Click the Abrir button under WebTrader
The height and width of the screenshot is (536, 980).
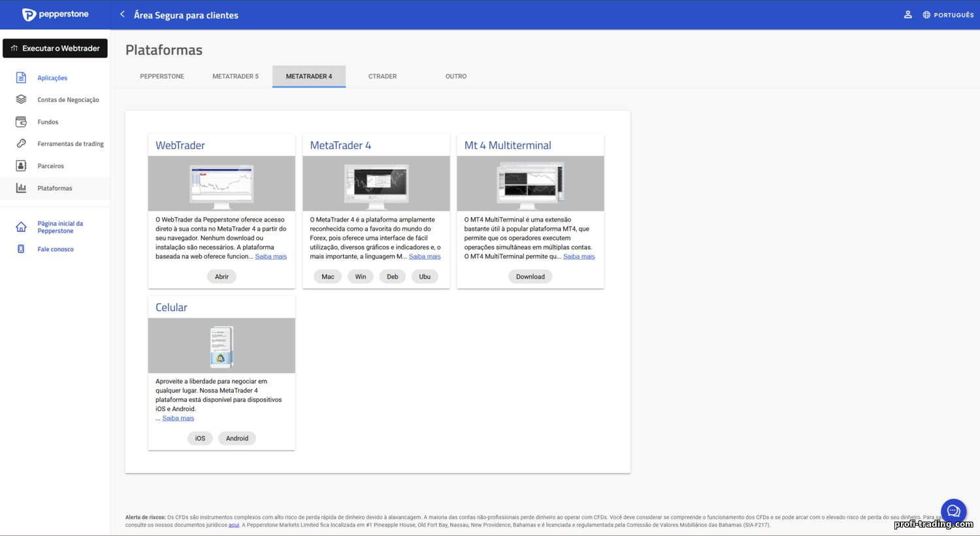tap(221, 276)
